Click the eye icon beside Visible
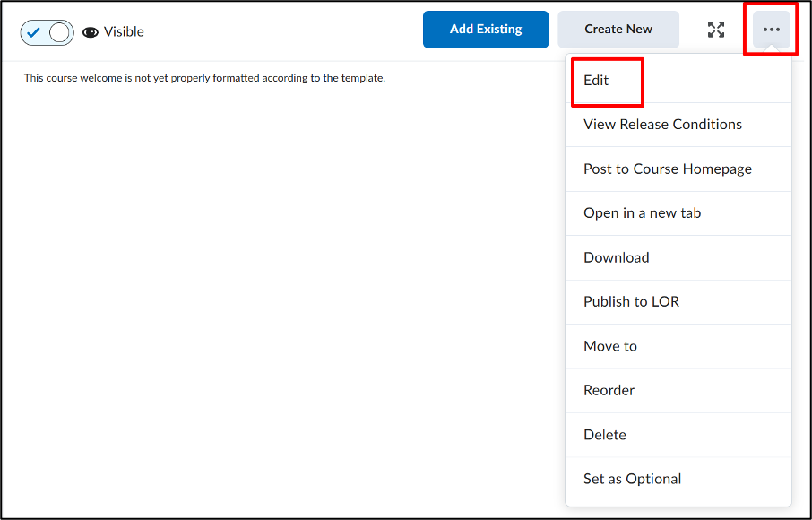 pos(91,32)
